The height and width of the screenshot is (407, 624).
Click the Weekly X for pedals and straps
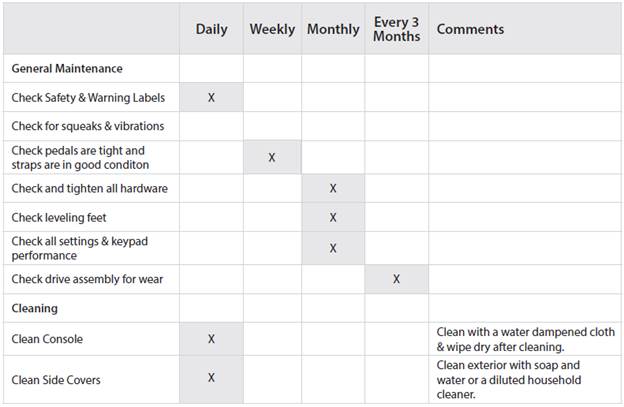coord(272,158)
